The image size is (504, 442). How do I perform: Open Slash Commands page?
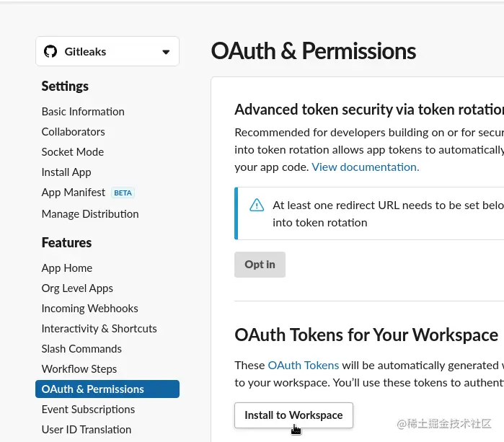pyautogui.click(x=81, y=349)
